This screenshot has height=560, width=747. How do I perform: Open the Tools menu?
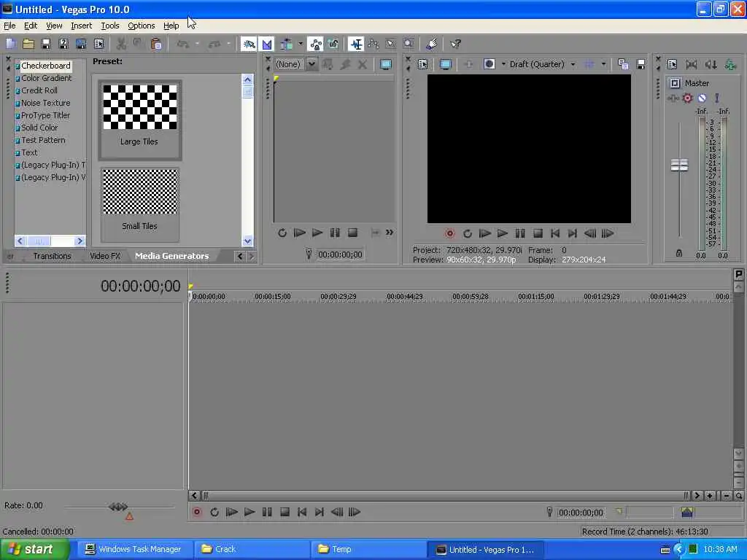click(110, 26)
